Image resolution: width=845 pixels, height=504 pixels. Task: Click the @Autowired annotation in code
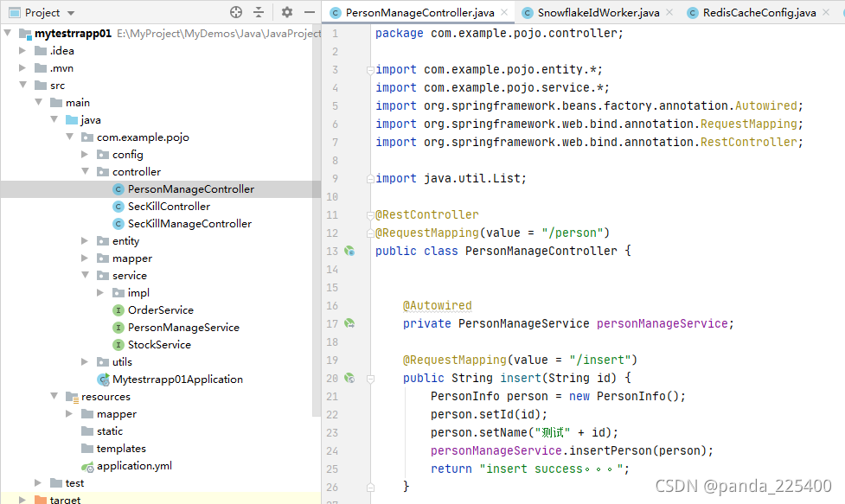point(437,305)
